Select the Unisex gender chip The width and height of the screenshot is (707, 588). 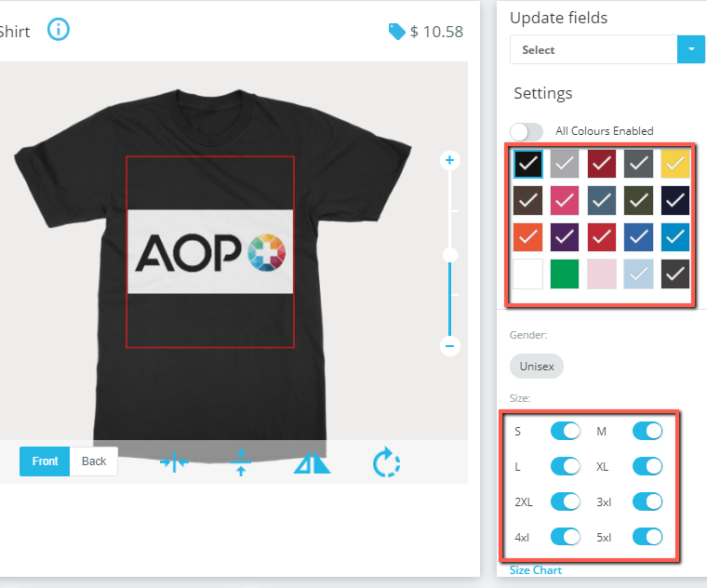pos(537,367)
